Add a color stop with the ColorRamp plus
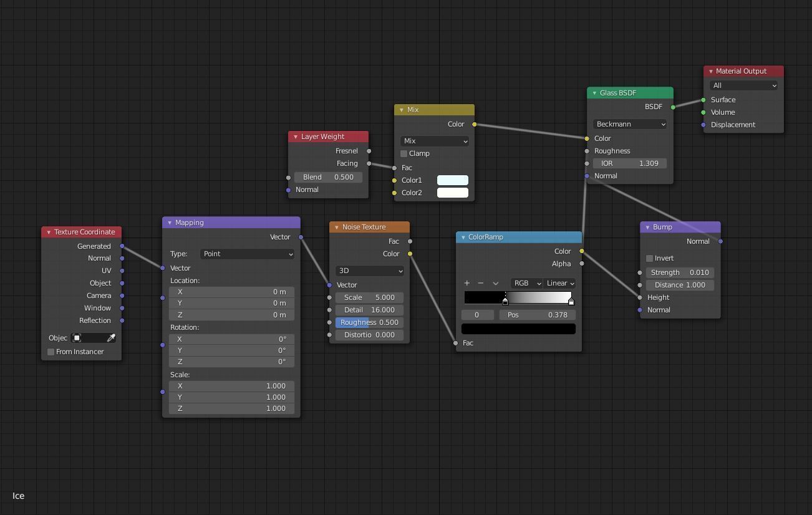Screen dimensions: 812x515 (466, 283)
